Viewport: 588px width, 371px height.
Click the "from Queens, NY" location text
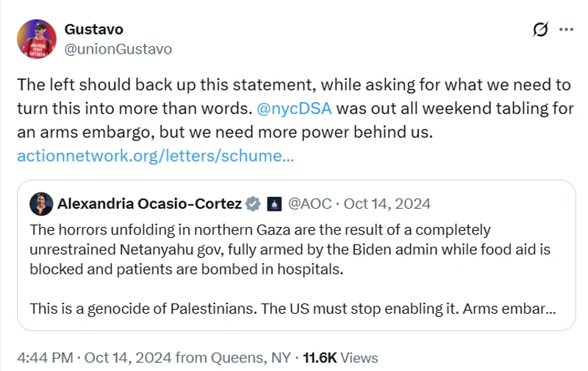[x=240, y=358]
